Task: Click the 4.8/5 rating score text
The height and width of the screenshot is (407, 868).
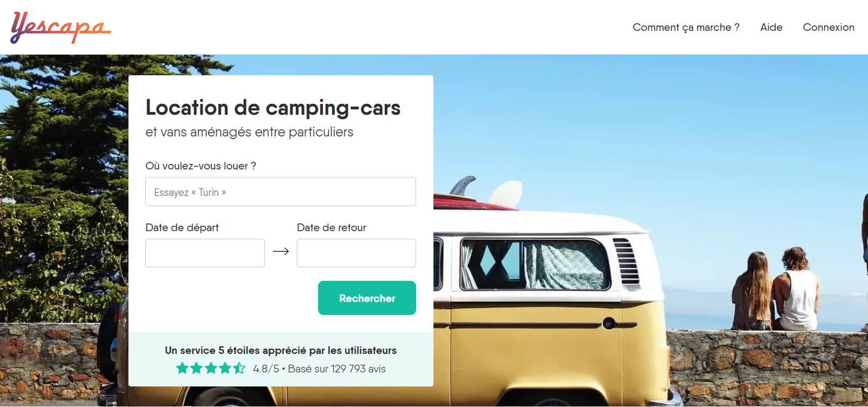Action: point(266,369)
